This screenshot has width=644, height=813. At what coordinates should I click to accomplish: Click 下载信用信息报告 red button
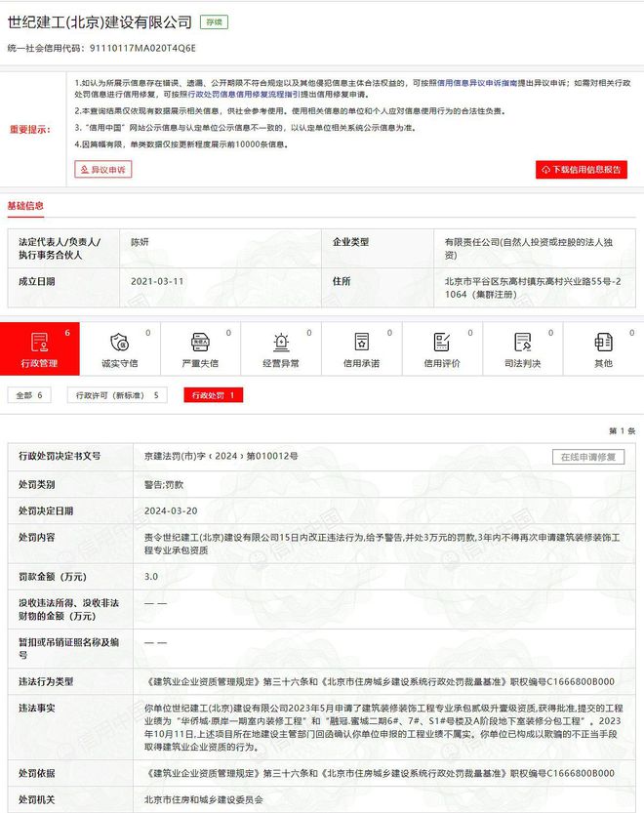(x=582, y=170)
